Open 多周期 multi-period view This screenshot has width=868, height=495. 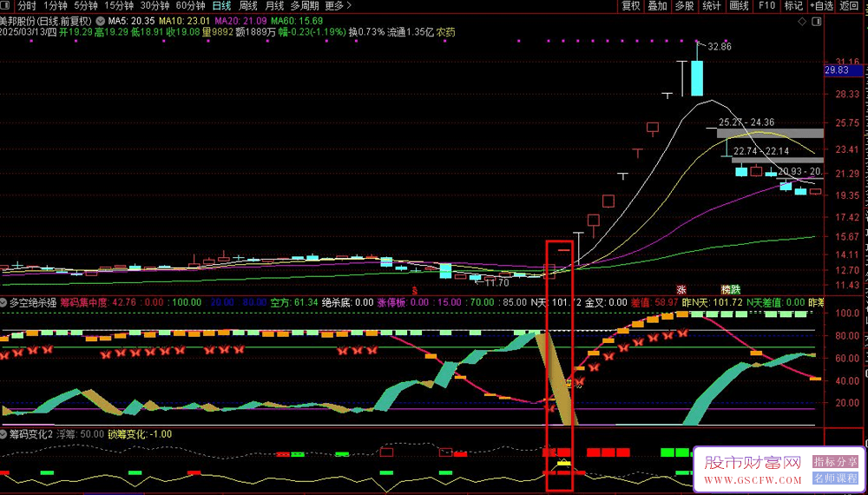(x=305, y=6)
